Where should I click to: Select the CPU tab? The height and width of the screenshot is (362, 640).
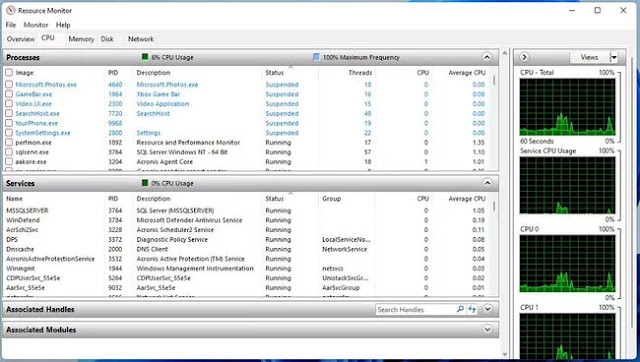click(x=48, y=38)
